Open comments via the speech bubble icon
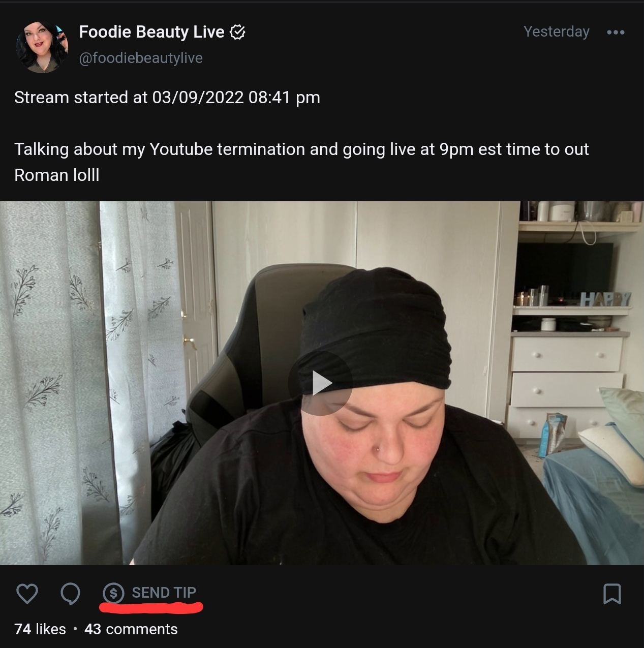The image size is (644, 648). pos(70,594)
